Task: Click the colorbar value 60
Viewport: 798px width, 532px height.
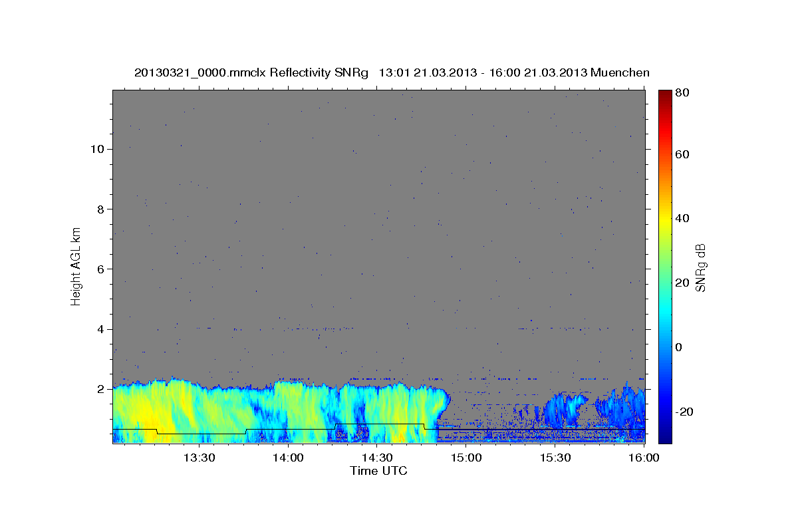Action: pyautogui.click(x=682, y=154)
